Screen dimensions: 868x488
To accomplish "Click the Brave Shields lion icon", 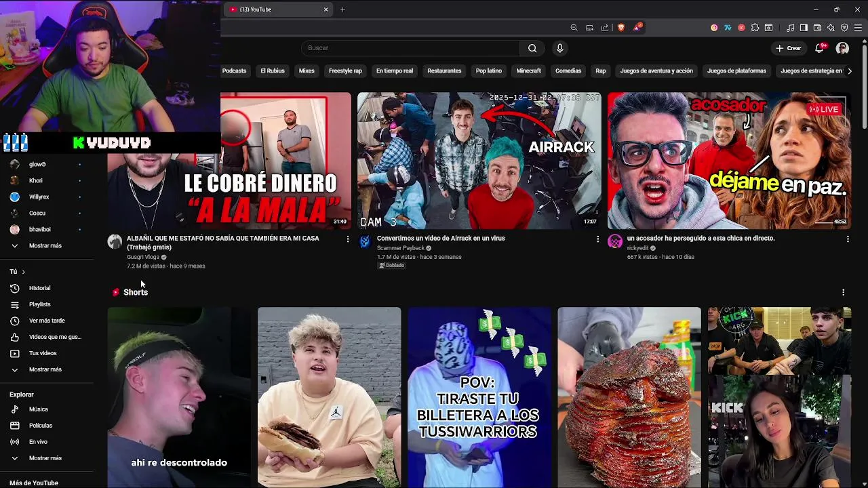I will point(620,28).
